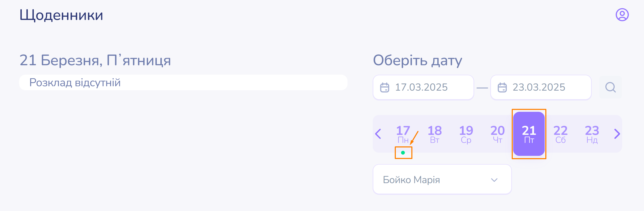Click the search magnifier icon

tap(610, 87)
